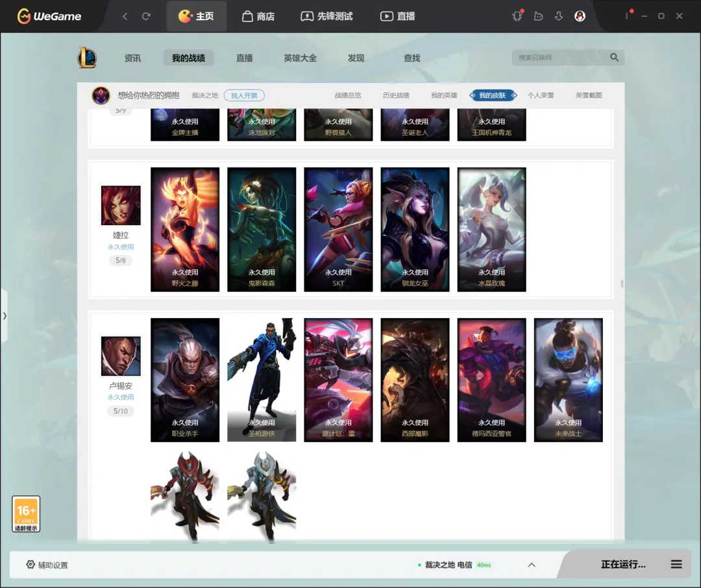Open the SKT skin card

coord(338,229)
